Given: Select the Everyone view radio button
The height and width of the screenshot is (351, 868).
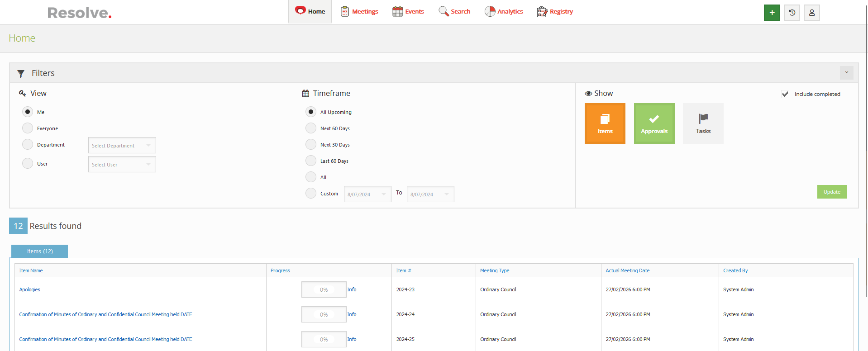Looking at the screenshot, I should point(28,128).
